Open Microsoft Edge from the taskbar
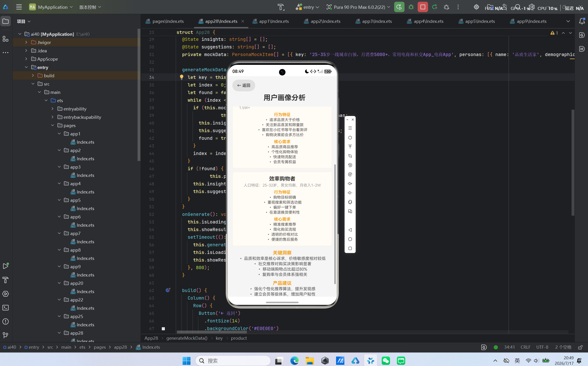The width and height of the screenshot is (588, 366). [294, 361]
